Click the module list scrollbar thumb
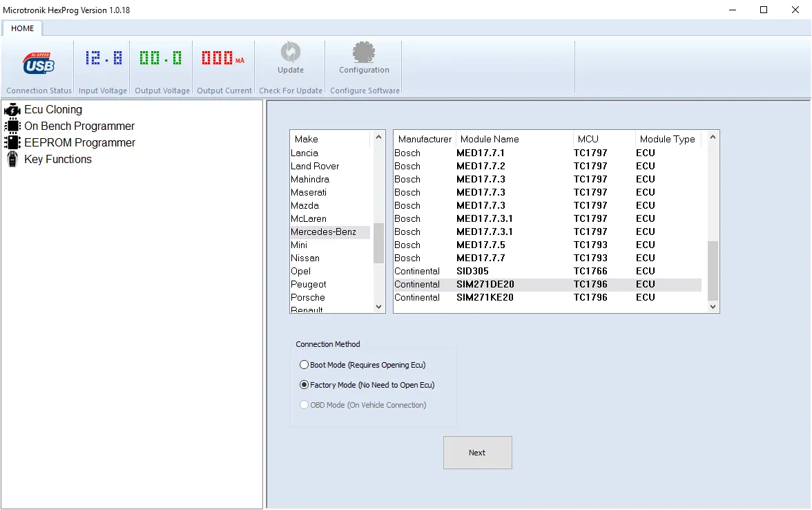 point(713,271)
